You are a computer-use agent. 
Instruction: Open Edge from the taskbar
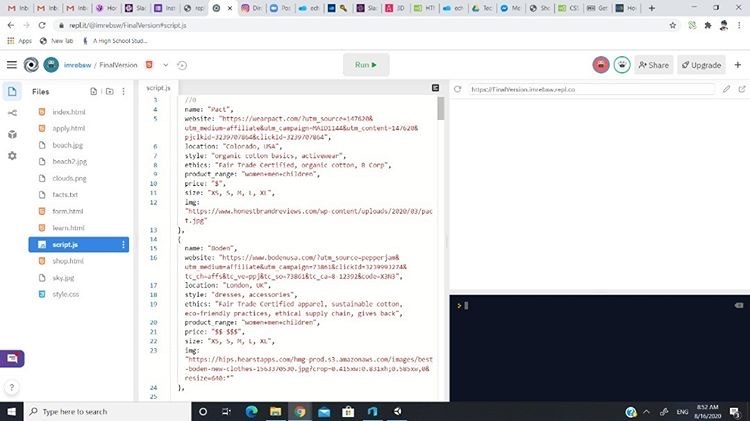click(252, 411)
